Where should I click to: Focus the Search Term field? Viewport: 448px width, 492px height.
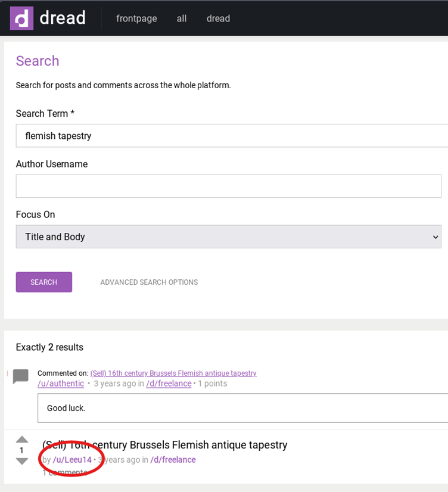click(232, 136)
